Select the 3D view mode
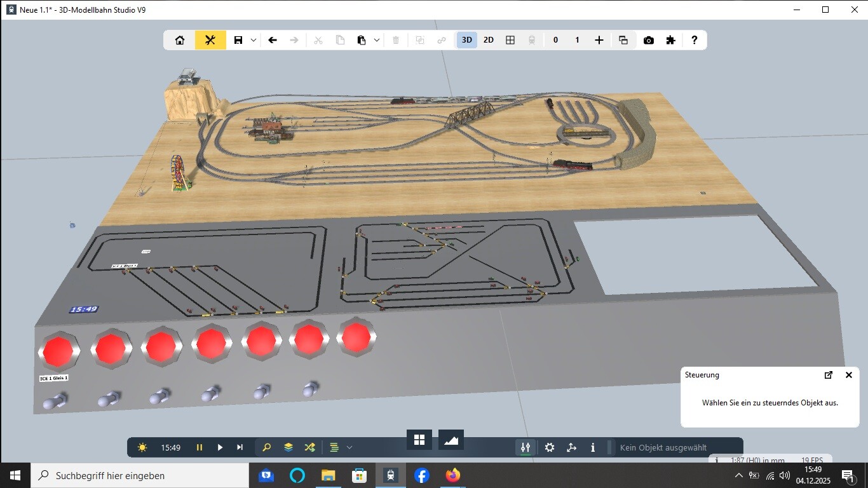868x488 pixels. point(467,40)
